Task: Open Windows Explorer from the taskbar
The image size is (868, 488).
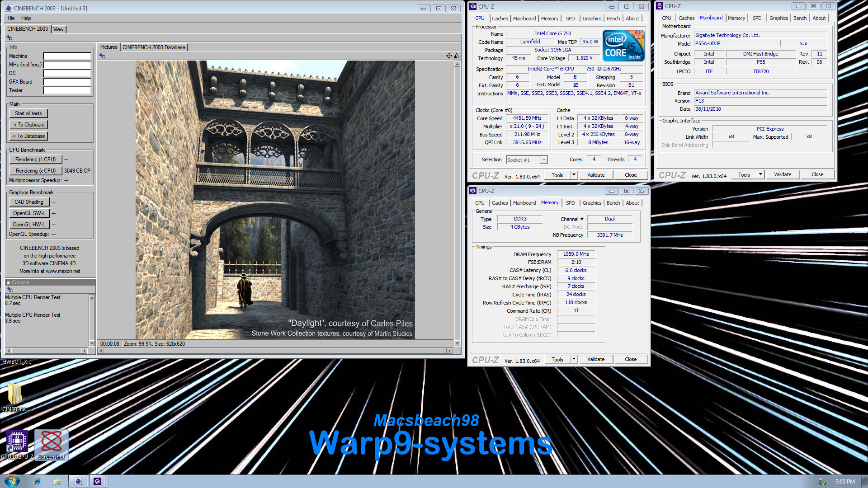Action: pyautogui.click(x=57, y=481)
